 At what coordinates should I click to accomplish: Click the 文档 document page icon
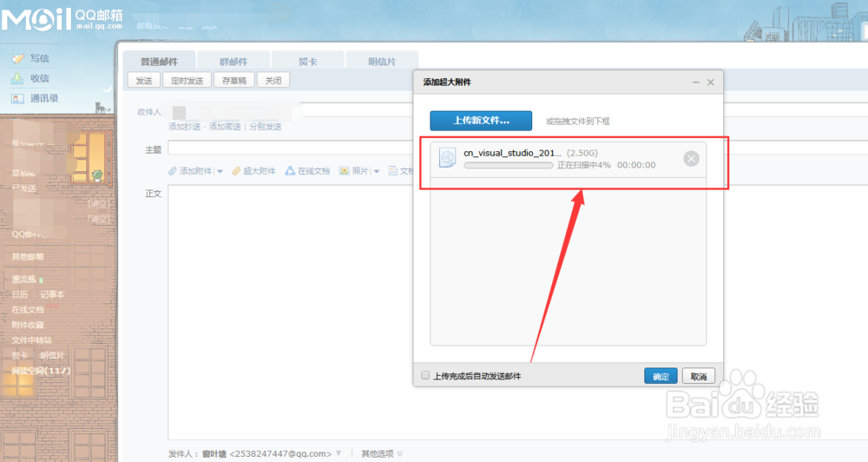[x=393, y=171]
